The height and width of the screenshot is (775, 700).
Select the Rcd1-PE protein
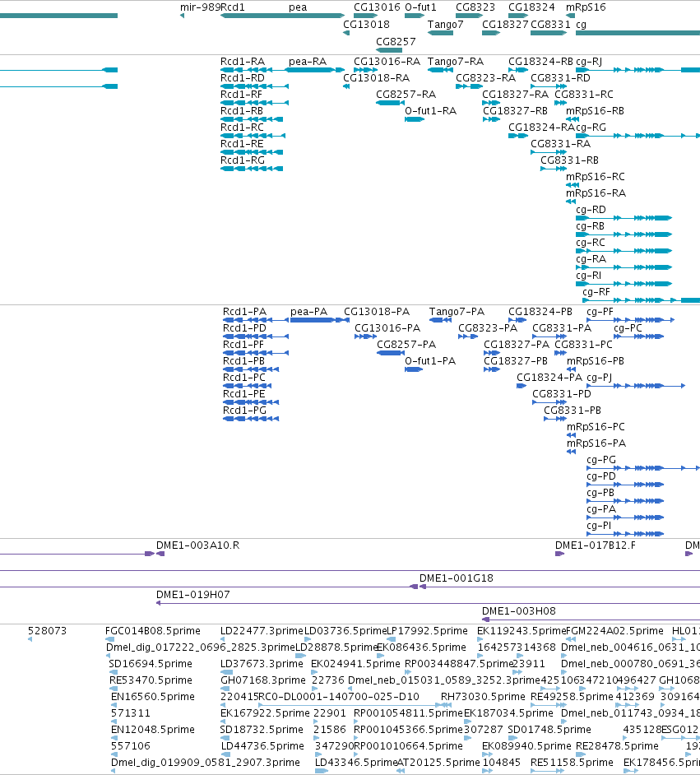click(244, 394)
